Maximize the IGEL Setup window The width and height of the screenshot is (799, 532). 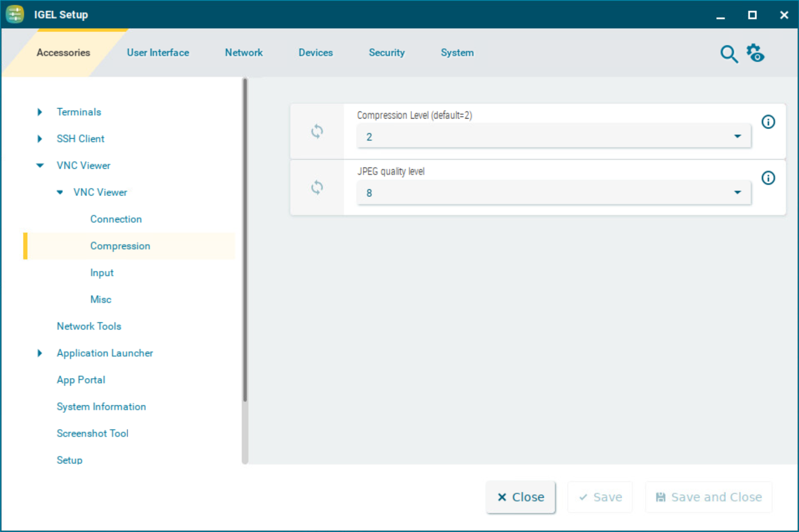pos(752,15)
